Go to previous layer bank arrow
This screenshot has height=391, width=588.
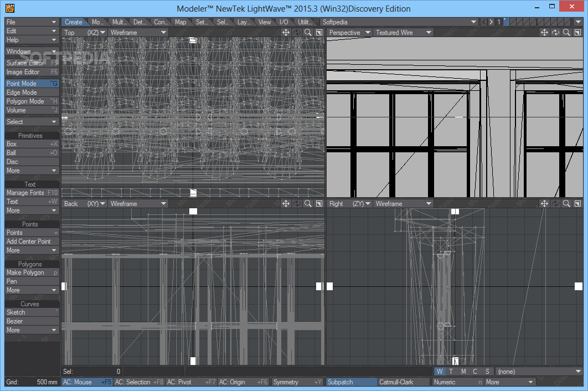tap(484, 22)
